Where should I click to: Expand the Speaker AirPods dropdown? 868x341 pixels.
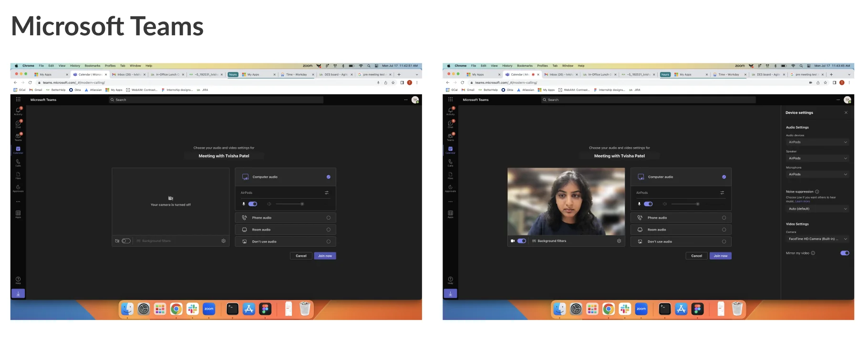point(817,158)
